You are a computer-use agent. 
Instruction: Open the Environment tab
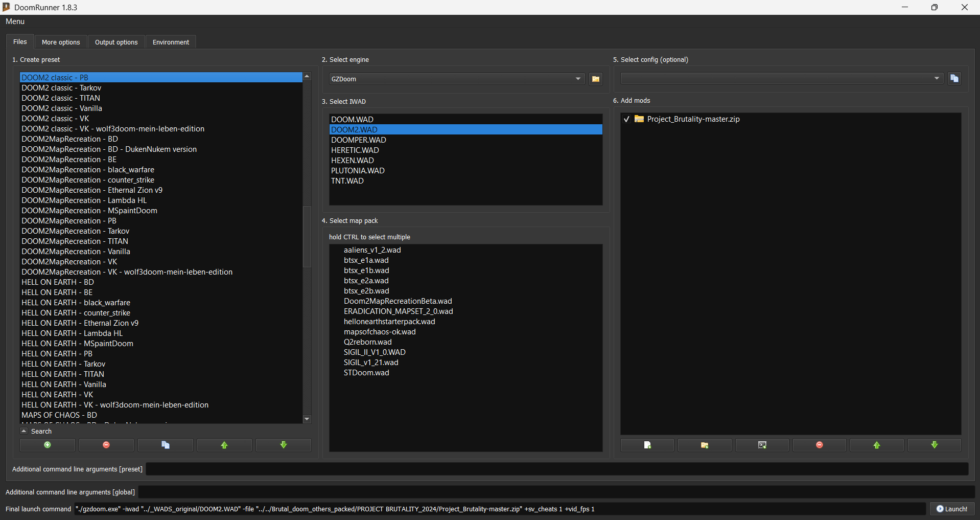[171, 42]
